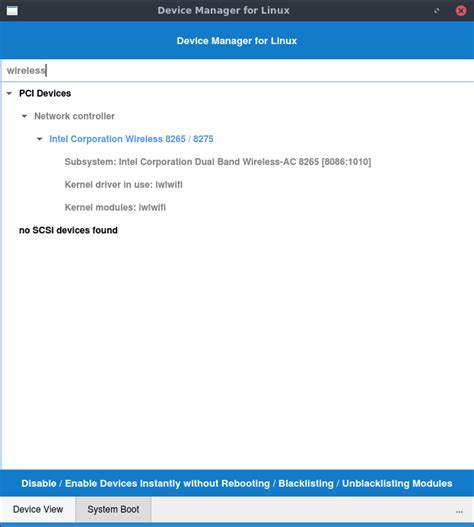Click the search field containing 'wireless'
The image size is (474, 527).
[237, 71]
